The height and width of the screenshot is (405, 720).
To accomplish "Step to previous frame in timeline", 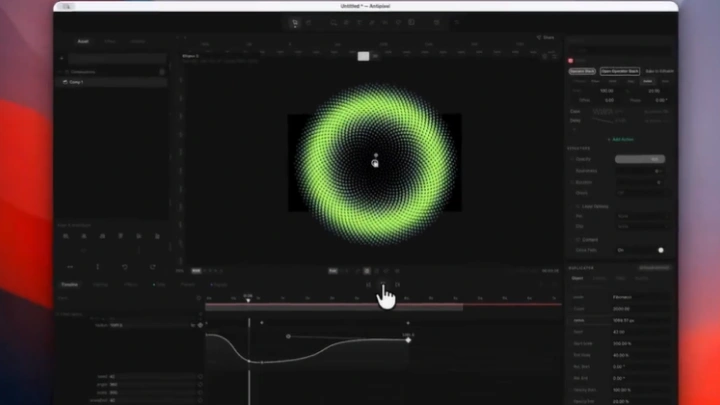I will click(368, 285).
